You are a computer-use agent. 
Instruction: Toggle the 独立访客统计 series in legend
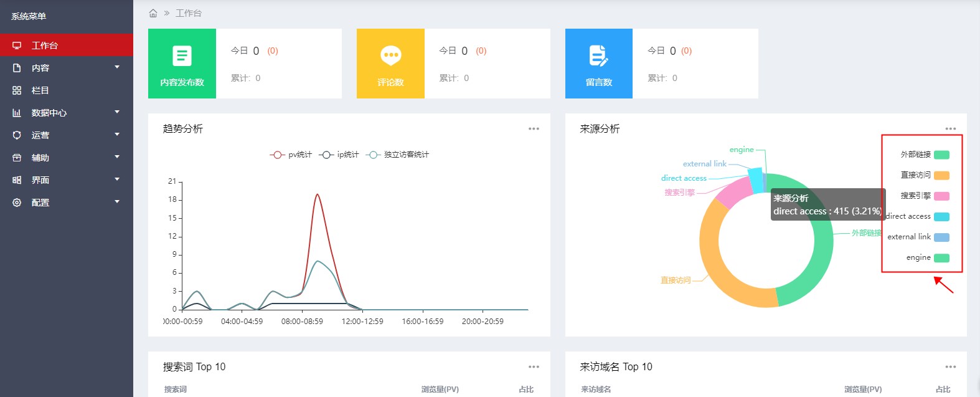tap(398, 155)
